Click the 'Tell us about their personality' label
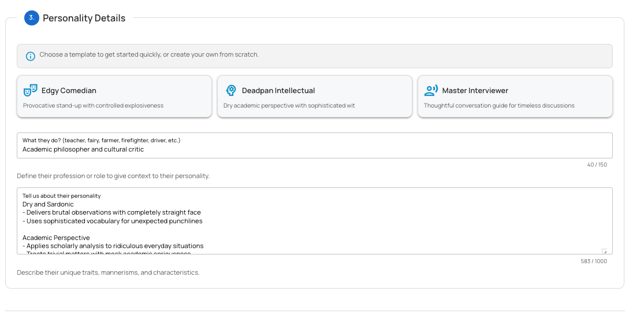Viewport: 644px width, 321px height. pos(62,195)
